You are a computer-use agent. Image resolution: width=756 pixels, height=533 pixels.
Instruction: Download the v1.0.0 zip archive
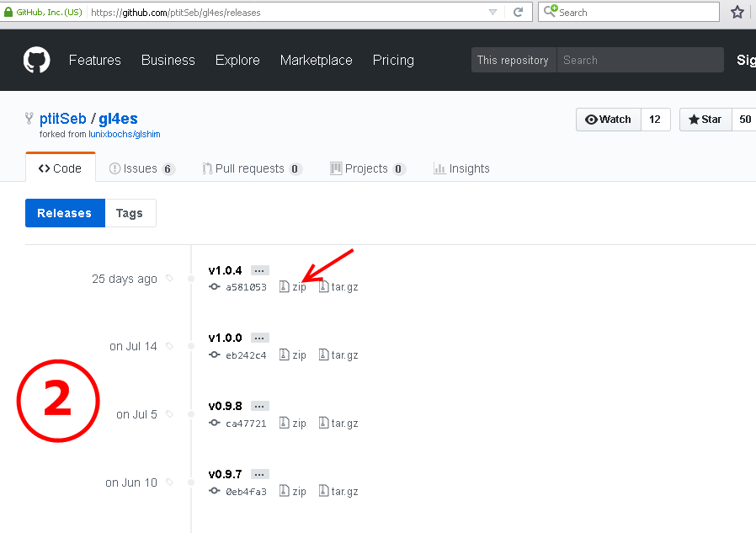[x=299, y=355]
